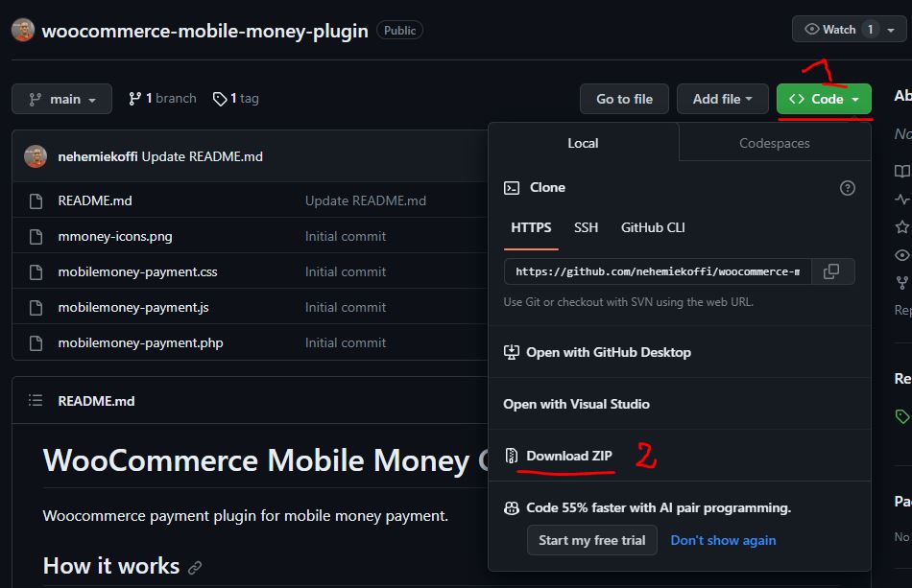Click the tag icon next to 1 tag
Screen dimensions: 912x588
pyautogui.click(x=219, y=100)
